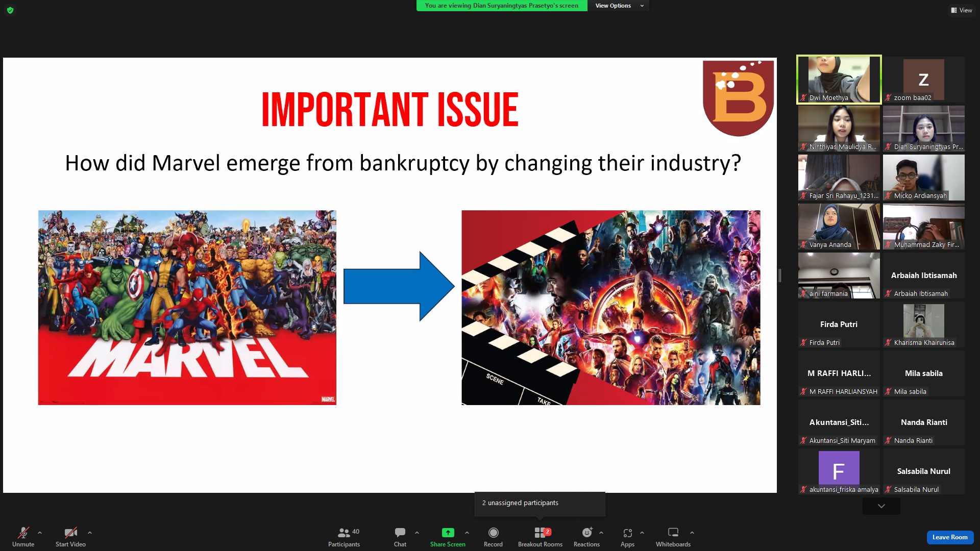The height and width of the screenshot is (551, 980).
Task: Expand share options arrow beside Share Screen
Action: click(467, 533)
